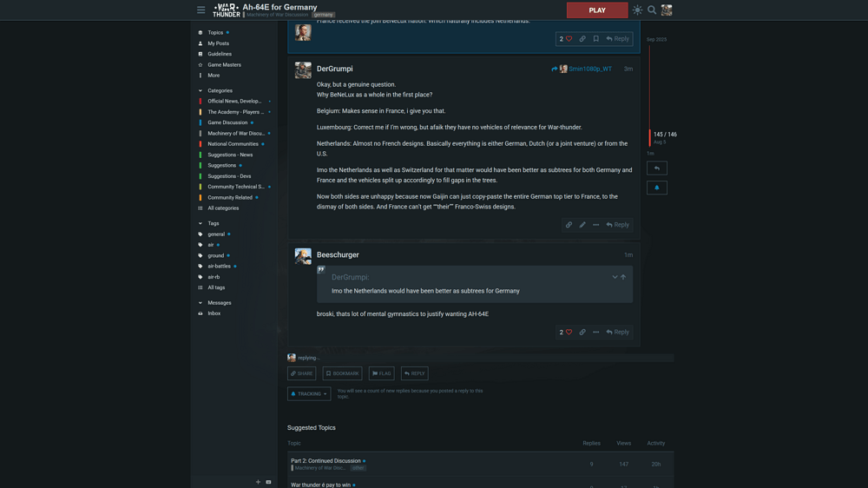Open National Communities category

click(x=233, y=144)
